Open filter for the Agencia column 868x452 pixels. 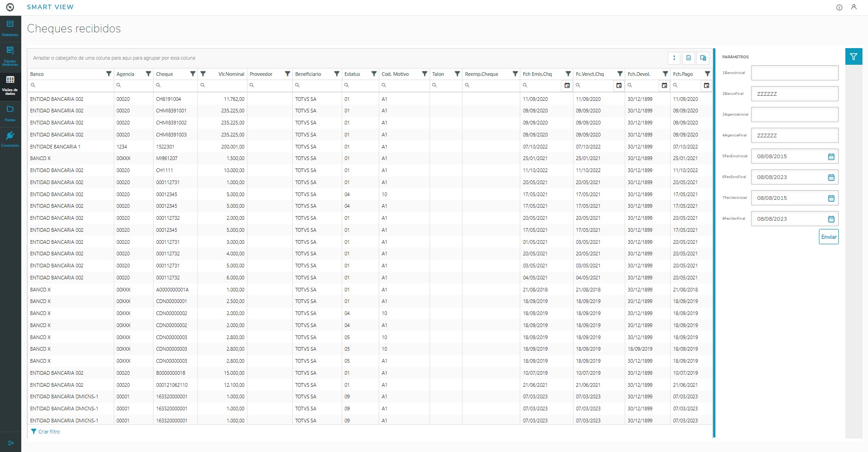[x=148, y=74]
